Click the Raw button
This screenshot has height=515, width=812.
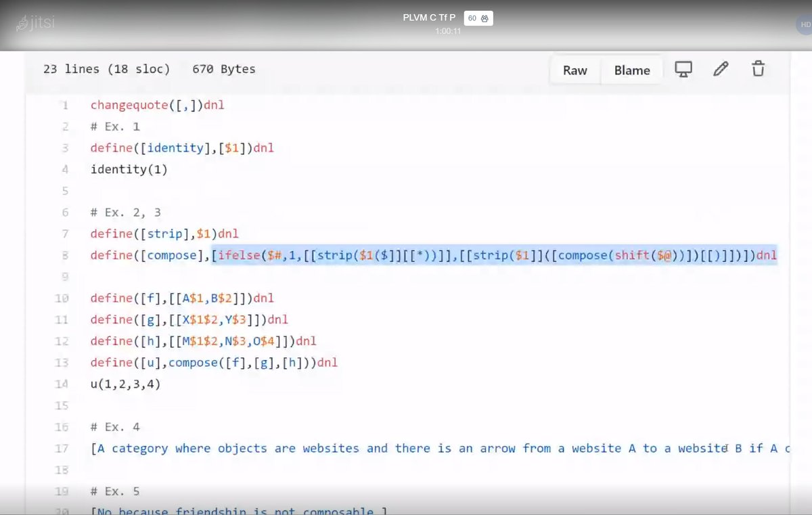coord(575,70)
